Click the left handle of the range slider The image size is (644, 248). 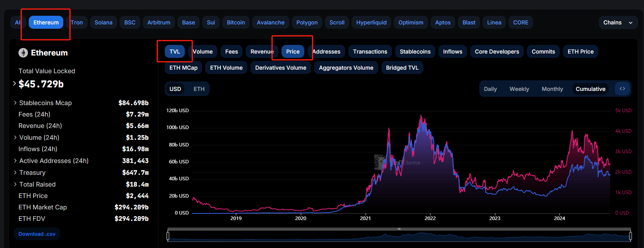[x=168, y=236]
